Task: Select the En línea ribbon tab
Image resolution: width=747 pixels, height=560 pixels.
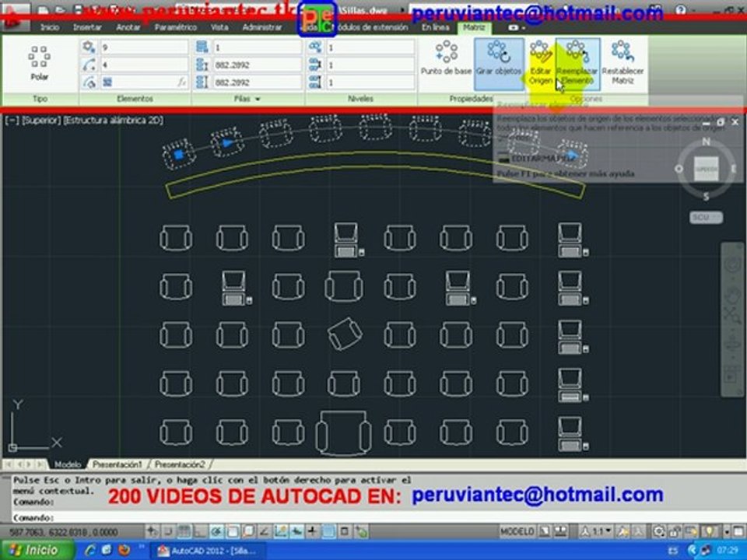Action: click(x=435, y=28)
